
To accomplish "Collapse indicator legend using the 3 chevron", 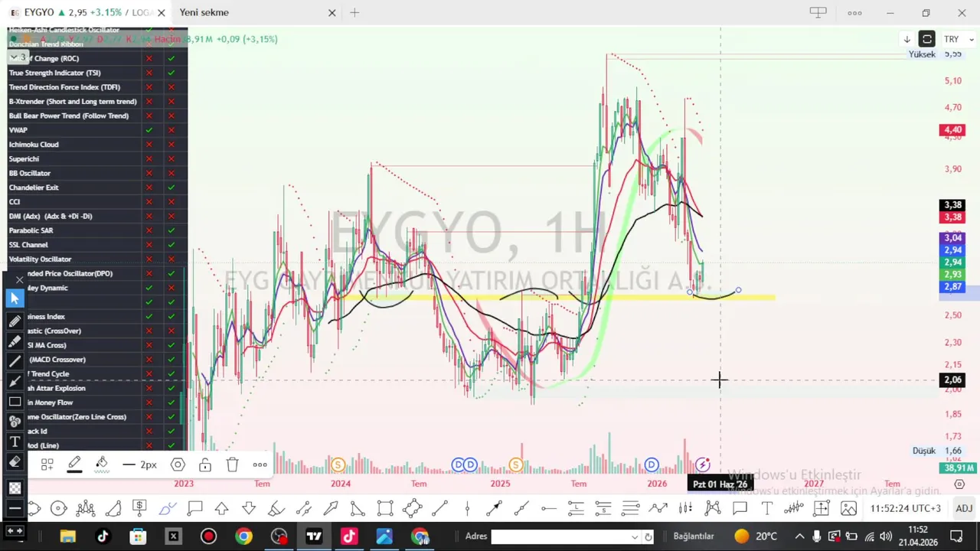I will pyautogui.click(x=18, y=58).
